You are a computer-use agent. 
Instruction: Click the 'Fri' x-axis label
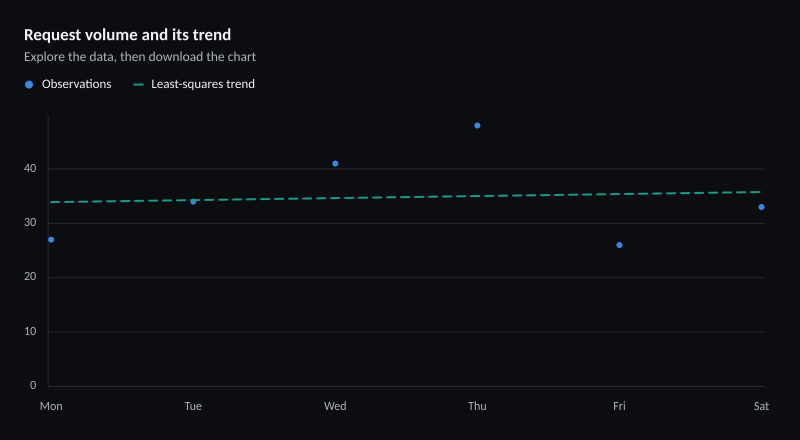[619, 406]
